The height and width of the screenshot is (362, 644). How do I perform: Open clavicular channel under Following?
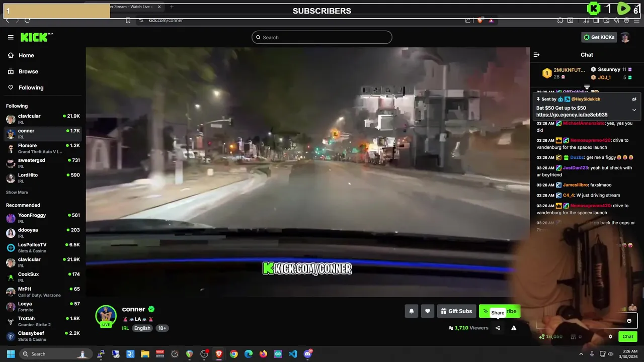tap(43, 119)
